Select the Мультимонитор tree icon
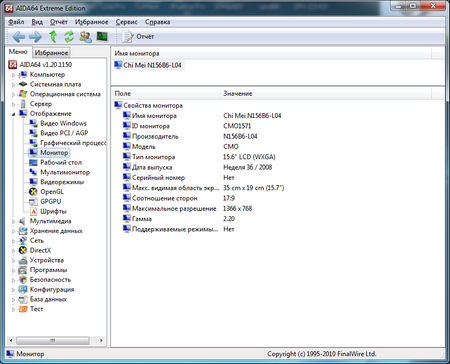The height and width of the screenshot is (364, 450). tap(33, 172)
